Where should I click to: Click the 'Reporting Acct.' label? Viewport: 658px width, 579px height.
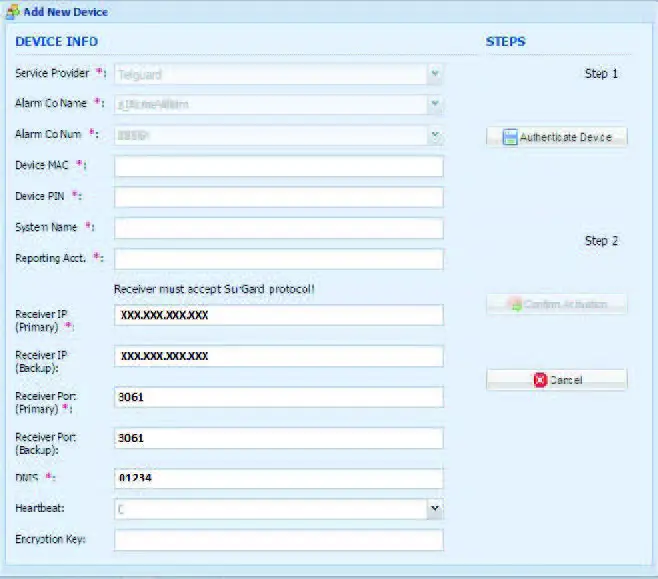tap(50, 258)
